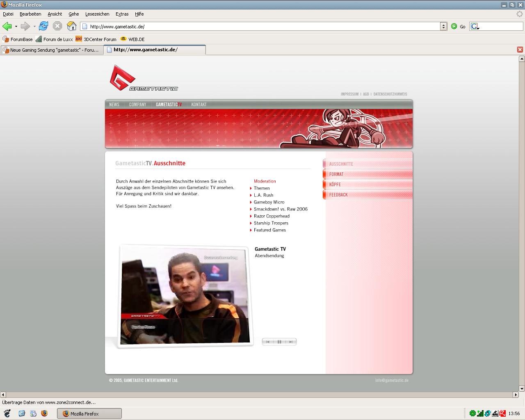The width and height of the screenshot is (525, 420).
Task: Click into the search box
Action: (501, 26)
